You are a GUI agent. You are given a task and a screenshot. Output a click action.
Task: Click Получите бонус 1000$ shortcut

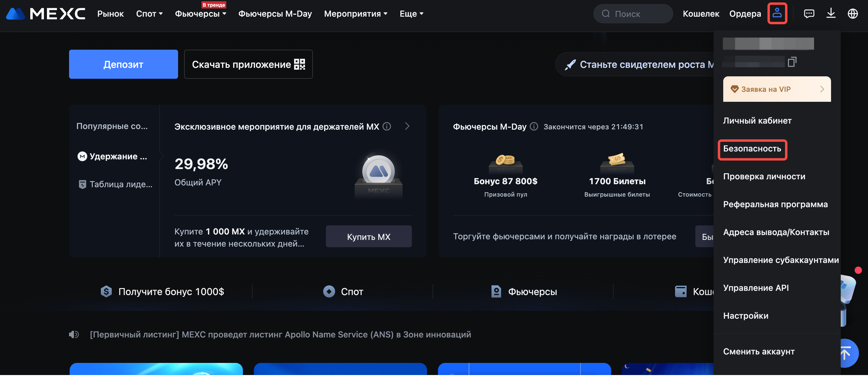pyautogui.click(x=162, y=291)
